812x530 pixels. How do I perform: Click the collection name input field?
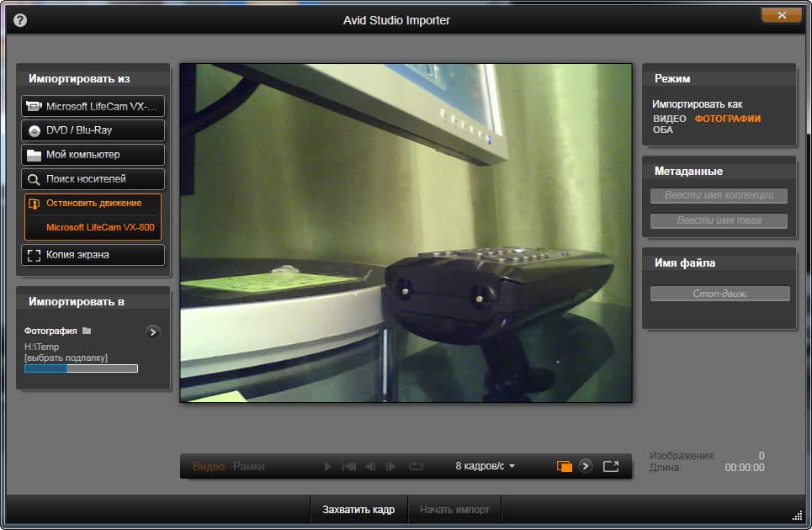(x=719, y=195)
